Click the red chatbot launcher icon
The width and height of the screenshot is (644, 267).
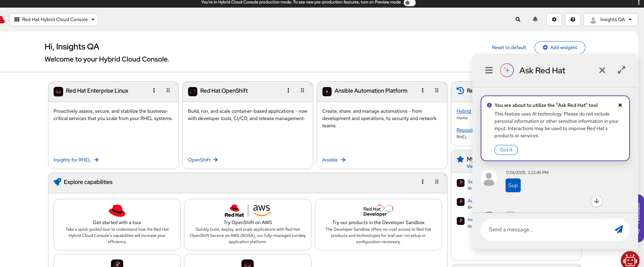tap(630, 260)
